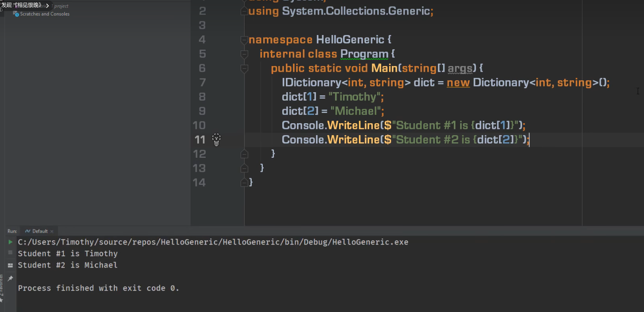Collapse the using block at line 2

(244, 12)
